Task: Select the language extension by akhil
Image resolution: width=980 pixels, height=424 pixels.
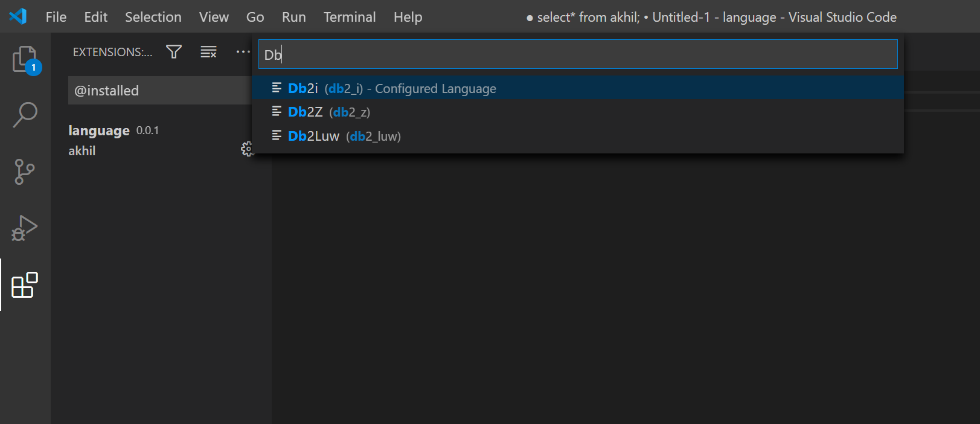Action: pyautogui.click(x=160, y=140)
